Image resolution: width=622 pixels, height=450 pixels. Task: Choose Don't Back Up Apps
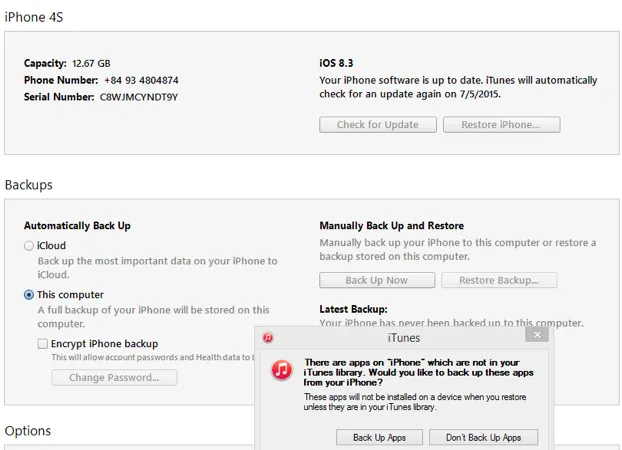pos(483,437)
